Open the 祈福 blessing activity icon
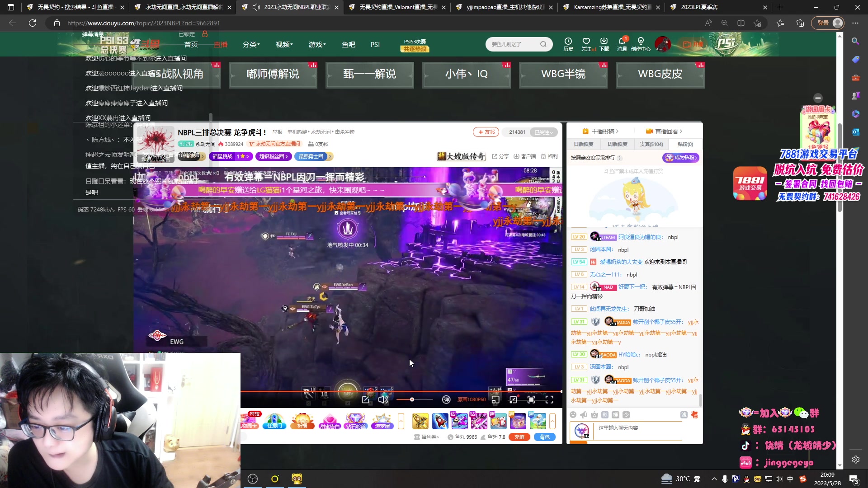The width and height of the screenshot is (868, 488). (302, 421)
